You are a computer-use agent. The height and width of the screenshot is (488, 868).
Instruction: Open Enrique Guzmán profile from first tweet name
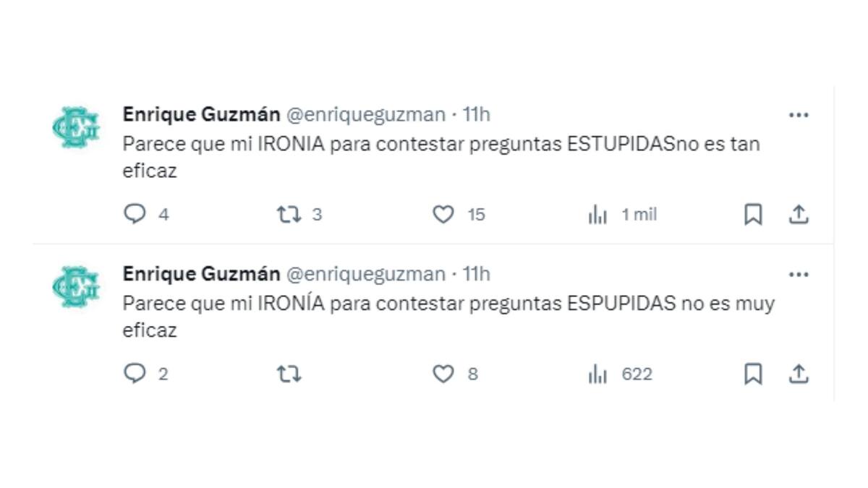pos(201,114)
